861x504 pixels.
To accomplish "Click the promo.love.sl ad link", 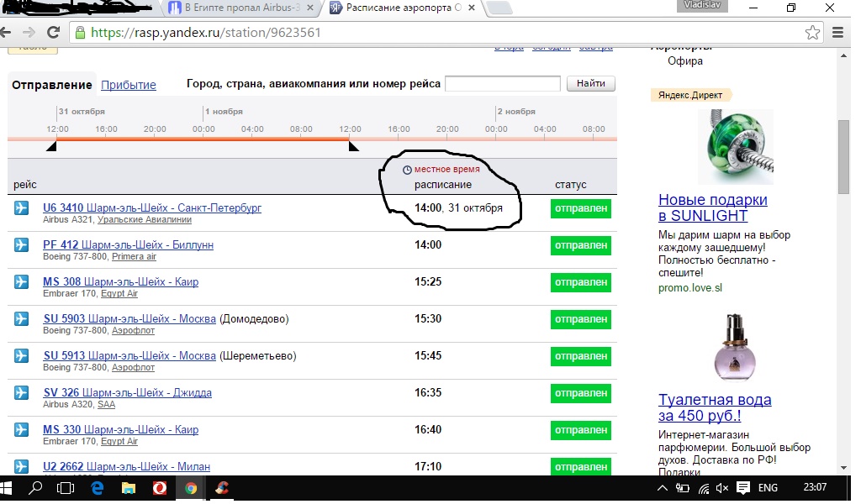I will 690,288.
